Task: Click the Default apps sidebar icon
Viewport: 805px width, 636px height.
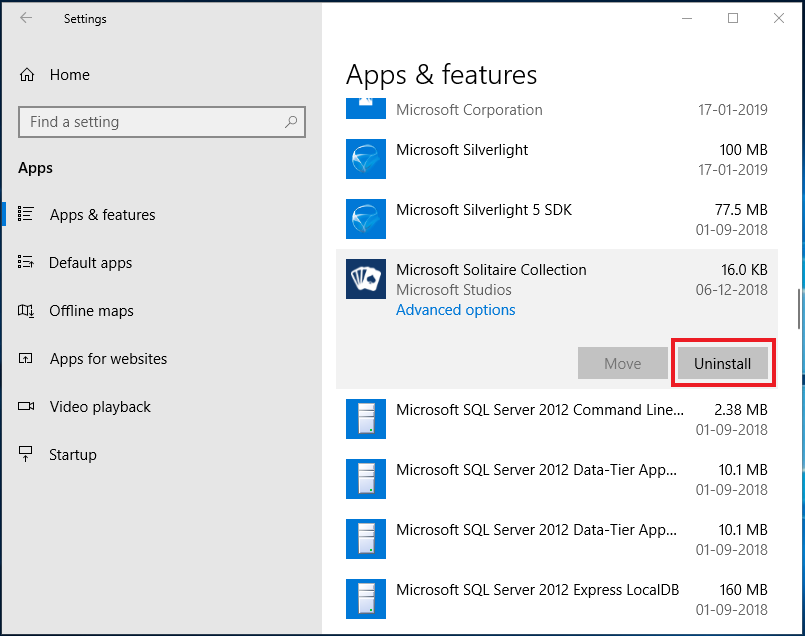Action: click(x=26, y=262)
